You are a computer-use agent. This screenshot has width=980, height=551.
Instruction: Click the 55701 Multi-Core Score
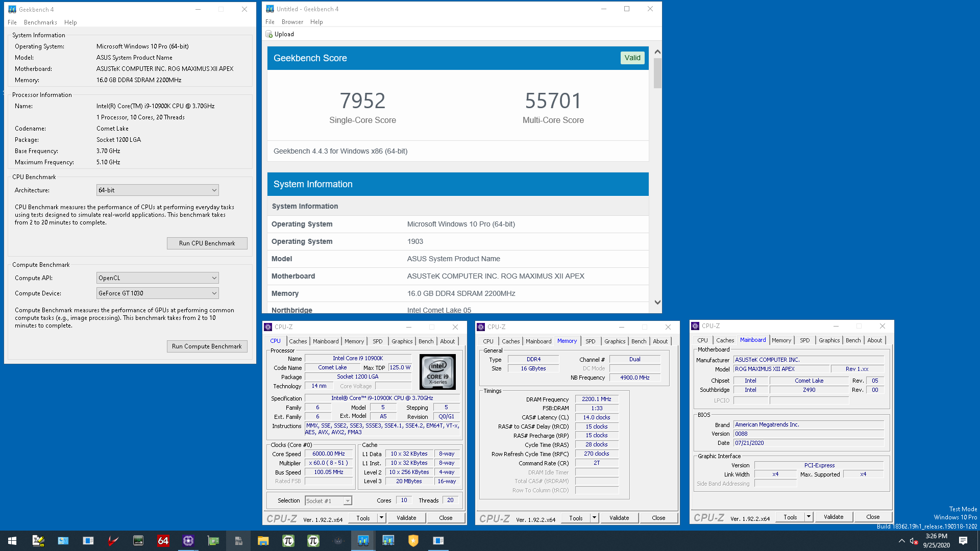coord(553,101)
